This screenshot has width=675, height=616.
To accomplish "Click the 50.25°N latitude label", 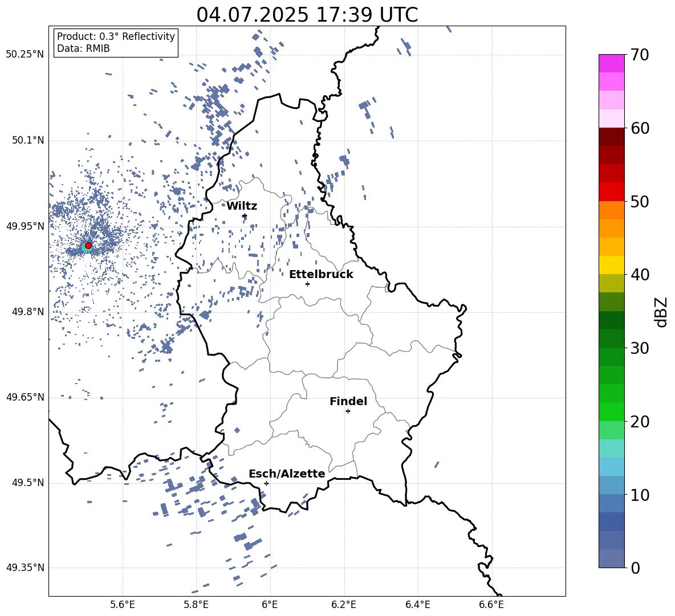I will pyautogui.click(x=25, y=55).
